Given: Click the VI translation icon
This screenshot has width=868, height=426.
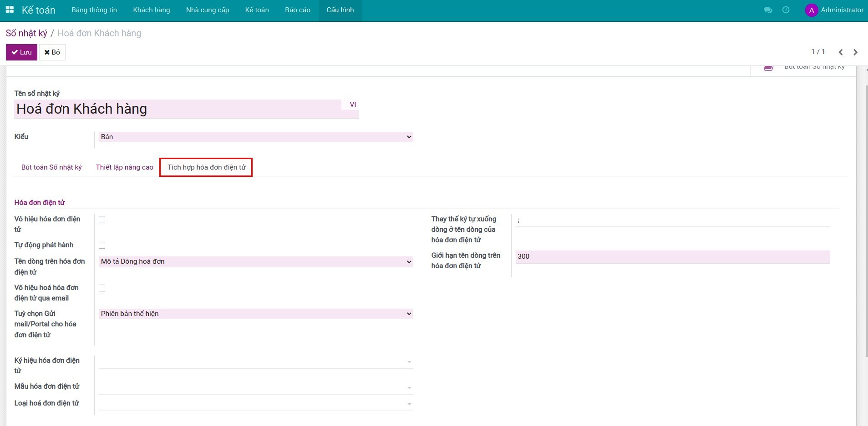Looking at the screenshot, I should click(352, 105).
